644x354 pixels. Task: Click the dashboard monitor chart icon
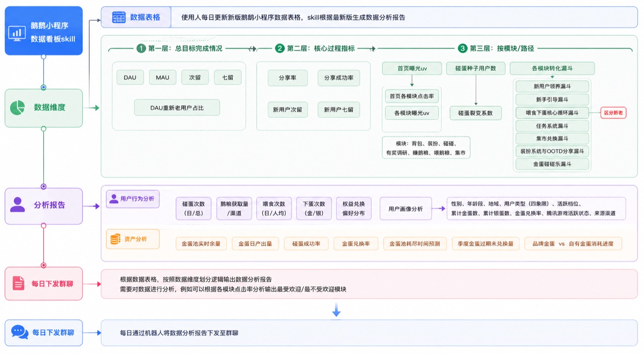tap(17, 33)
